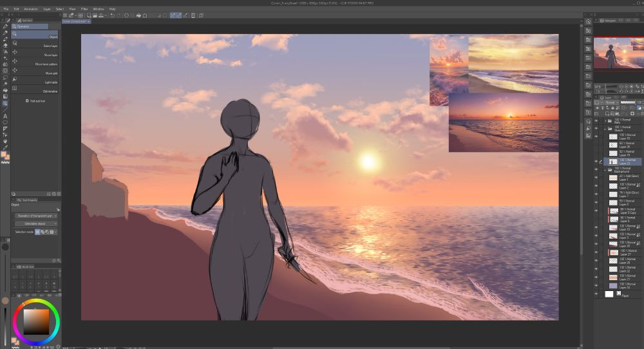Choose the Edit timeline sub tool

pyautogui.click(x=35, y=89)
